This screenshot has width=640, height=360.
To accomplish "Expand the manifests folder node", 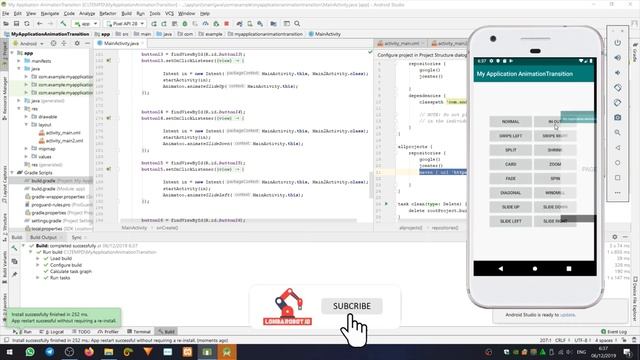I will 19,61.
